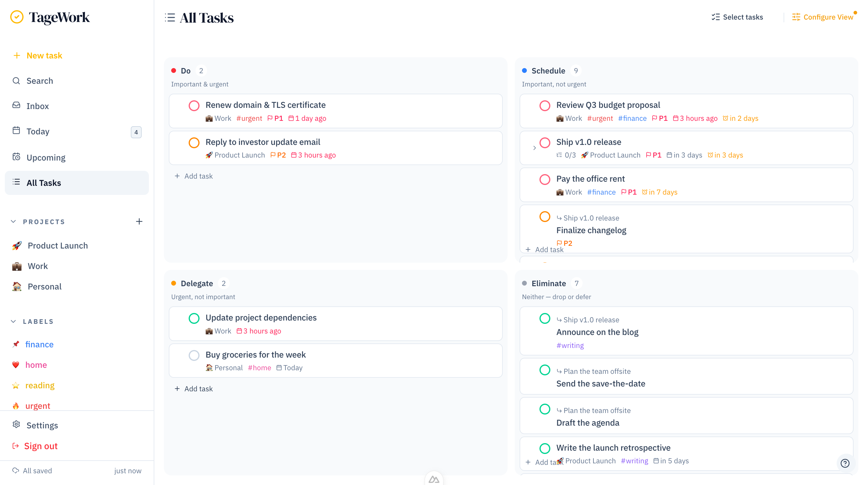Select All Tasks in sidebar
Viewport: 868px width, 485px height.
(x=77, y=183)
